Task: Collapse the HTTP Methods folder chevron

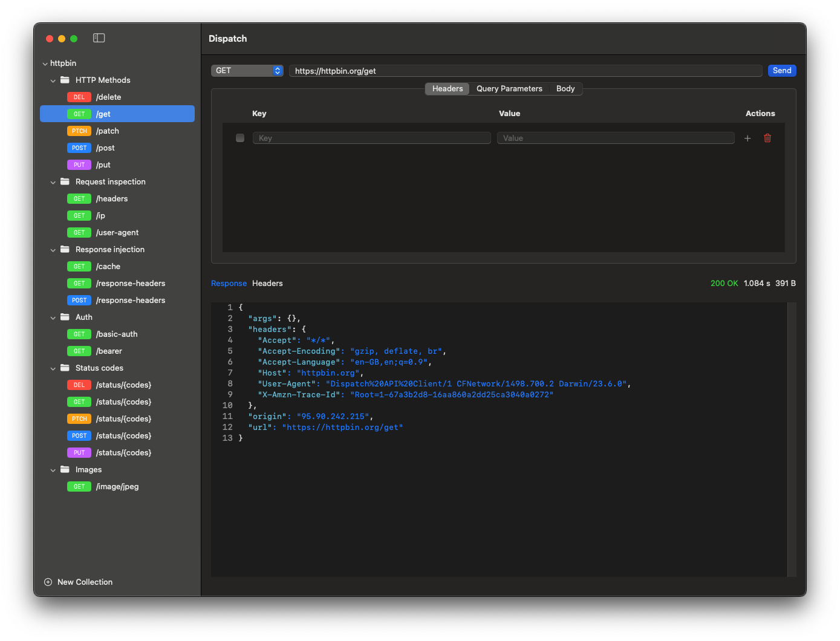Action: tap(53, 80)
